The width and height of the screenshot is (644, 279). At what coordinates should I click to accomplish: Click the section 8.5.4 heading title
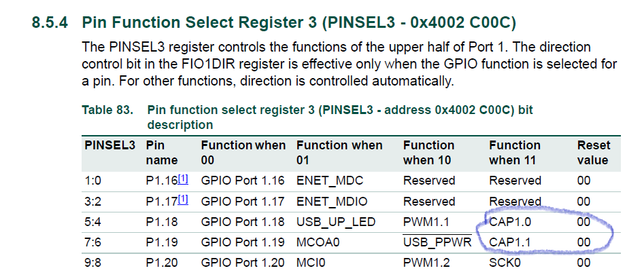299,23
